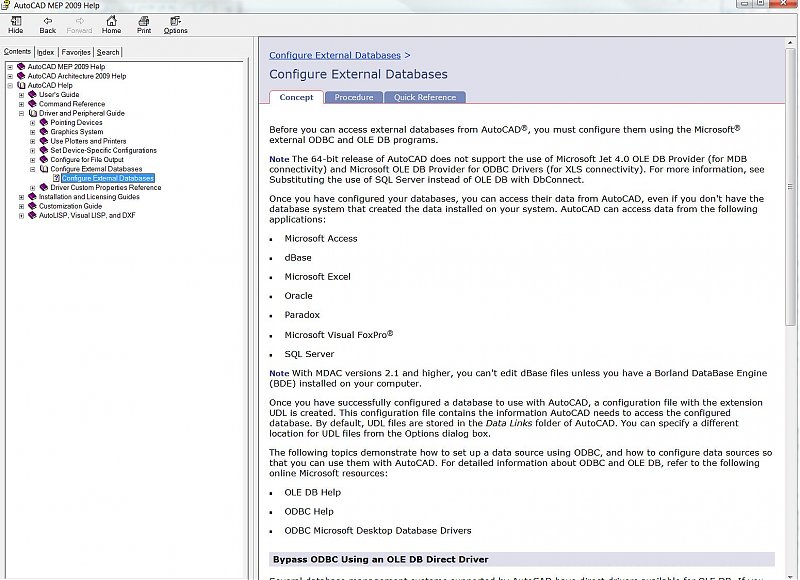Click the open book icon beside Configure External Databases folder

[44, 169]
